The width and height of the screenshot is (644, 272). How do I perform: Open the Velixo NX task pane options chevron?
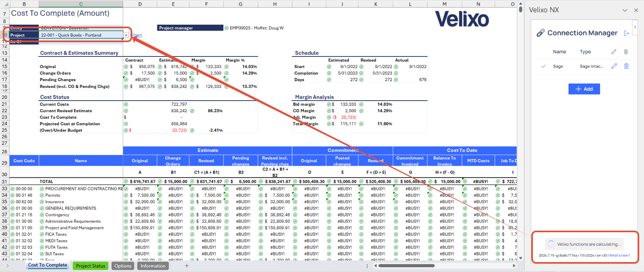coord(625,10)
